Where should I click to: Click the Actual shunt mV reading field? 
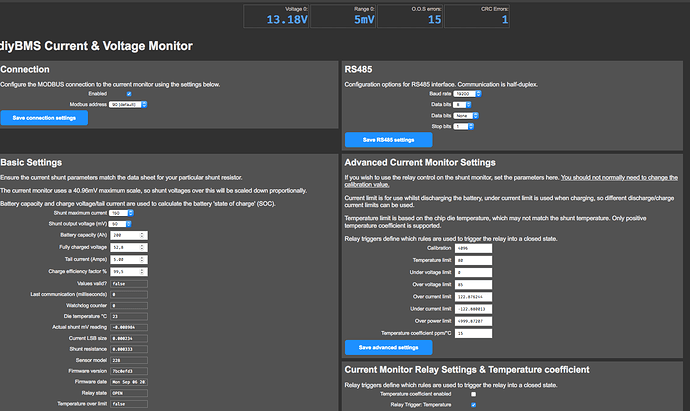click(x=129, y=327)
